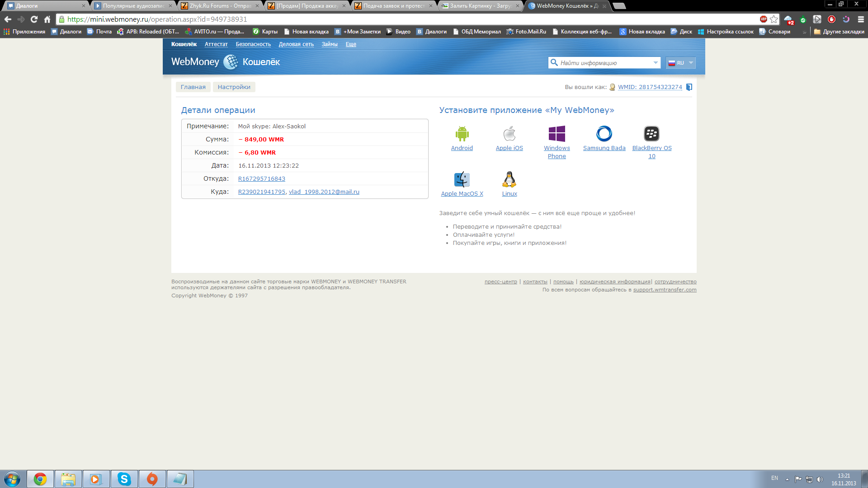Viewport: 868px width, 488px height.
Task: Open File Explorer from the taskbar
Action: (68, 479)
